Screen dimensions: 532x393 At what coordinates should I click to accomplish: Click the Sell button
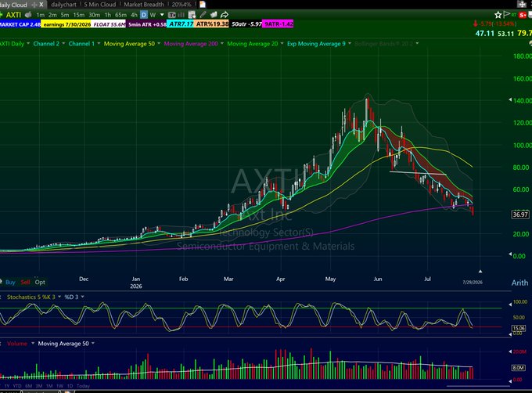25,282
